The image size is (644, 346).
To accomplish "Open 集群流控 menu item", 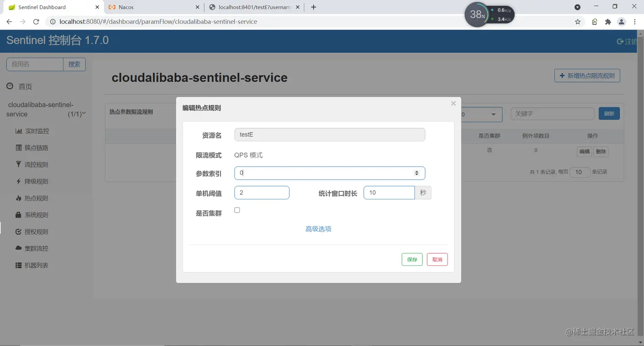I will [32, 248].
